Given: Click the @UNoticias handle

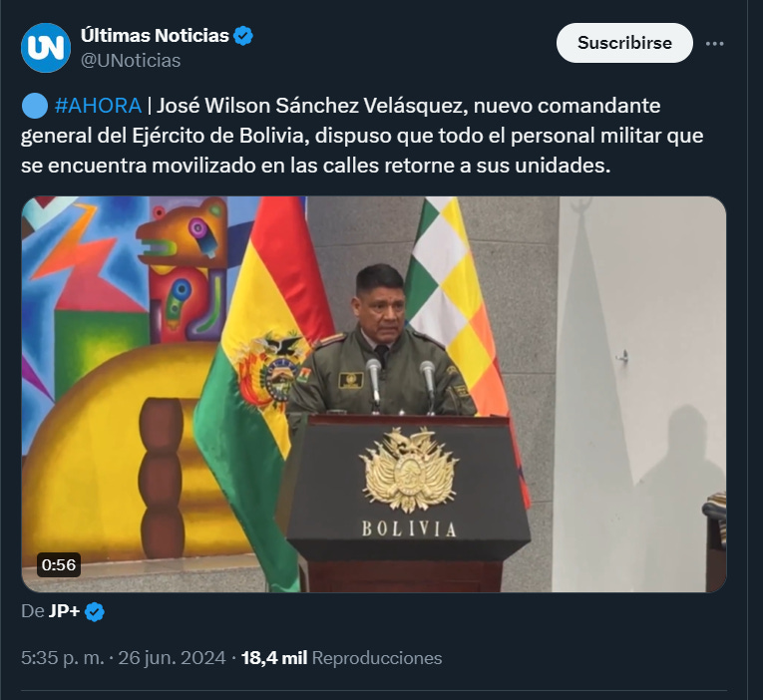Looking at the screenshot, I should (x=131, y=61).
